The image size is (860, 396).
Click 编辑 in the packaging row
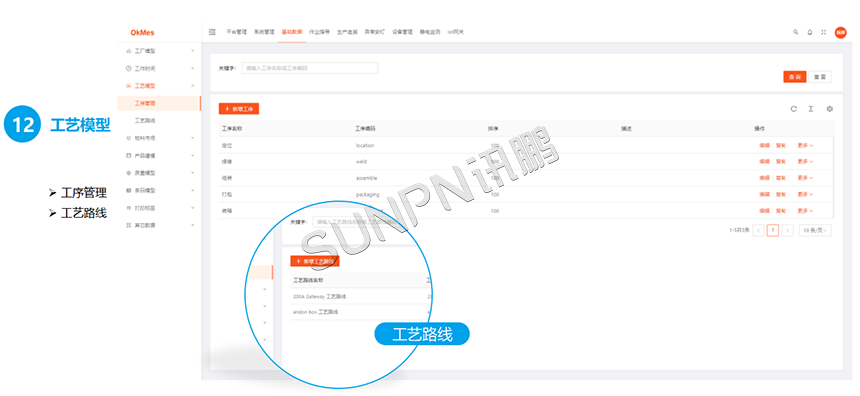765,194
